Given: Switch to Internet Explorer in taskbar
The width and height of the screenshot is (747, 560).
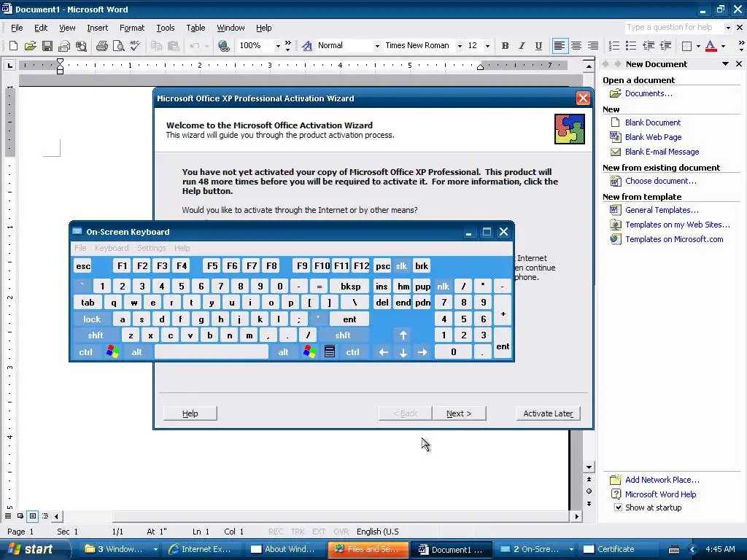Looking at the screenshot, I should click(x=204, y=549).
